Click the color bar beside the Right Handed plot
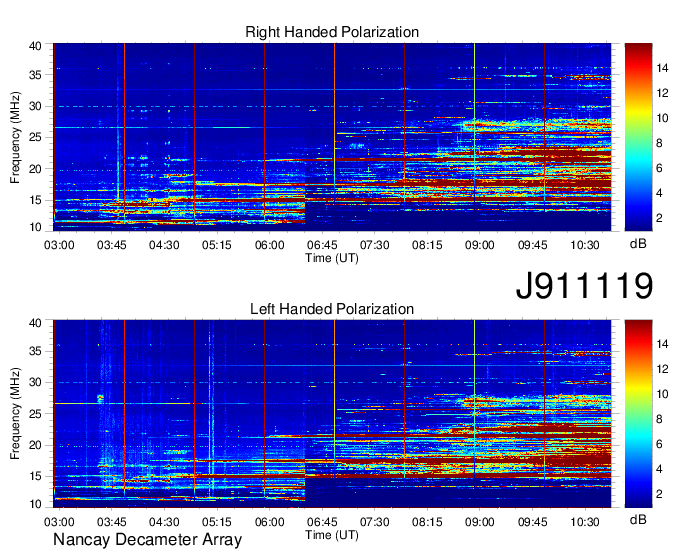This screenshot has width=680, height=552. pyautogui.click(x=638, y=137)
